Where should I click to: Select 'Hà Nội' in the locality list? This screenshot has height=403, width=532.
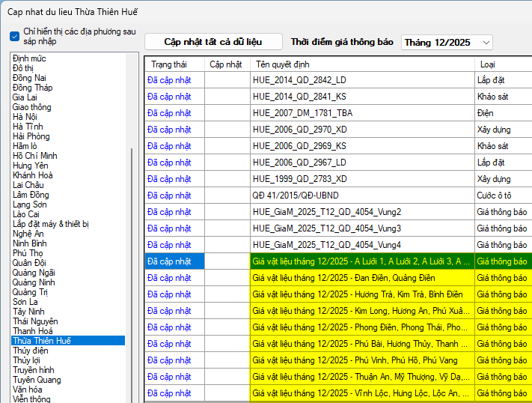(x=25, y=117)
